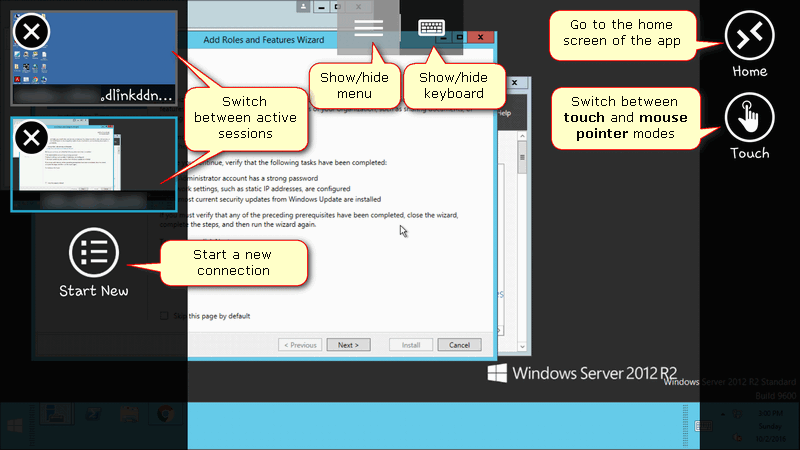Click the disabled Install button
Screen dimensions: 800x450
click(x=411, y=345)
